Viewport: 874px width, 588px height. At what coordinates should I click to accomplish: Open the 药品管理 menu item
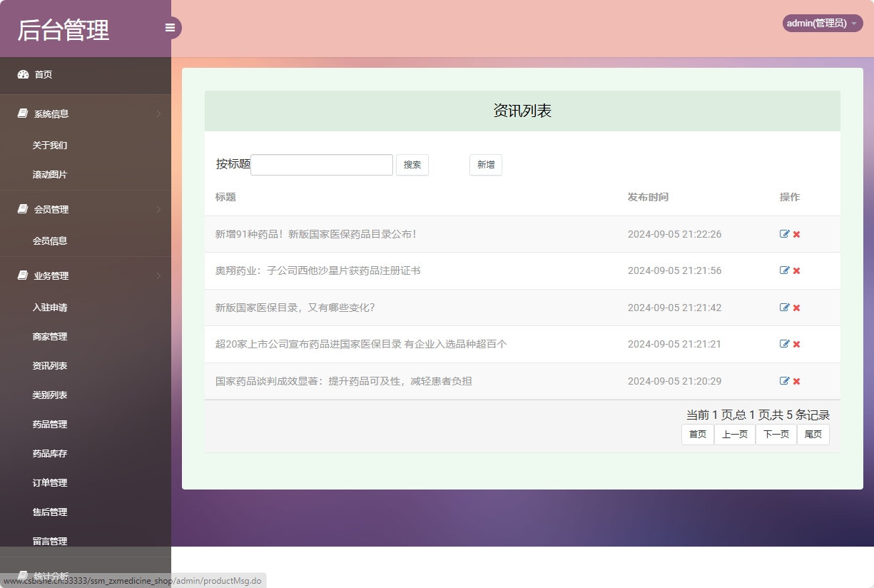tap(49, 424)
